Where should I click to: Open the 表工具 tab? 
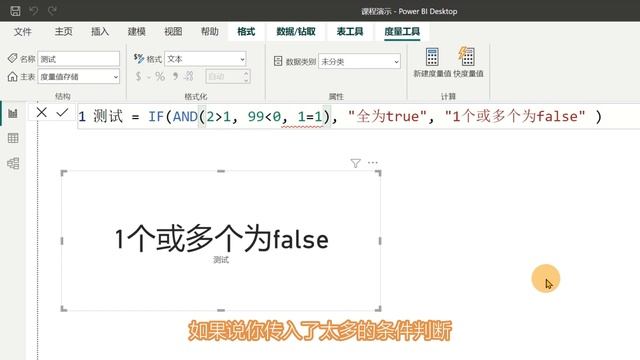pos(350,31)
